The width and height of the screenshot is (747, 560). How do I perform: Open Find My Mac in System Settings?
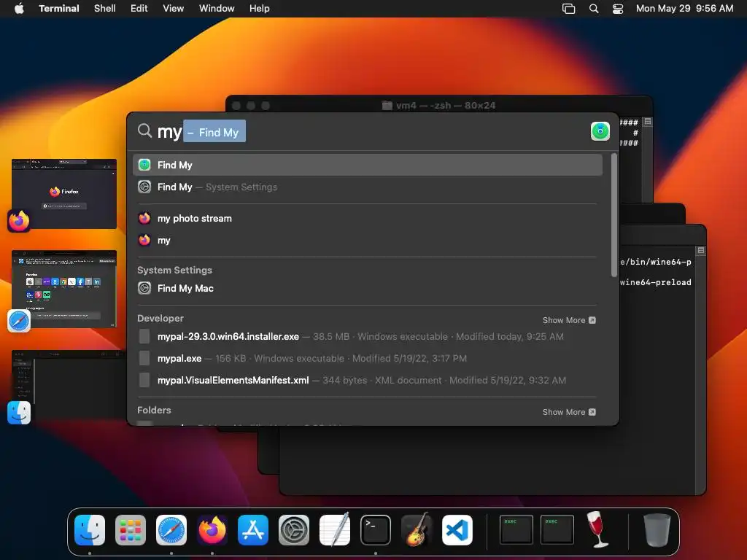click(368, 288)
